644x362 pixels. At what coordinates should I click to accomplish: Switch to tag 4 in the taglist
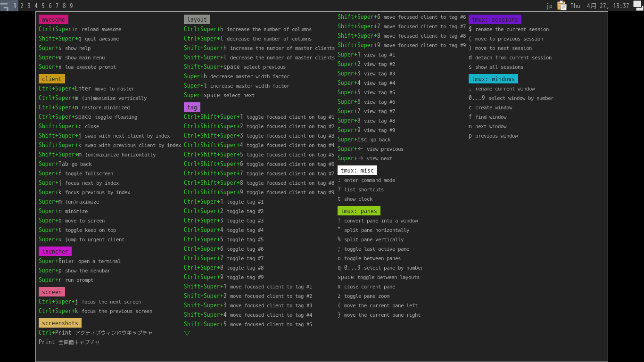[36, 6]
